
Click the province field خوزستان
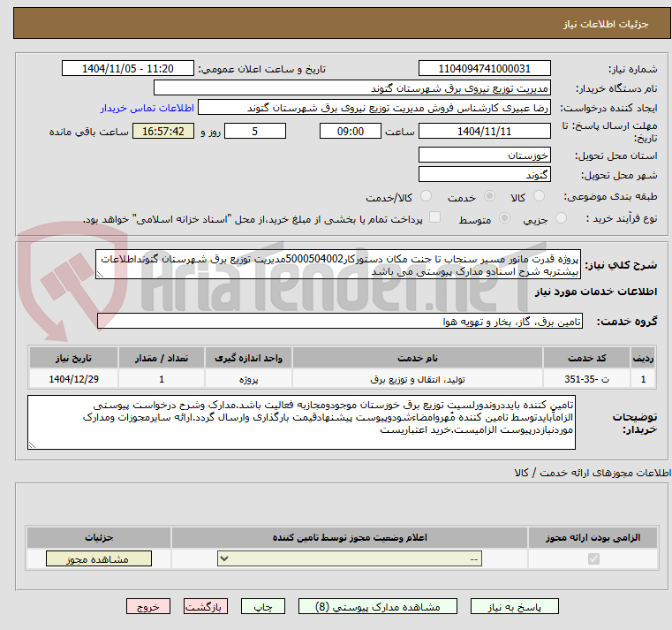[484, 155]
